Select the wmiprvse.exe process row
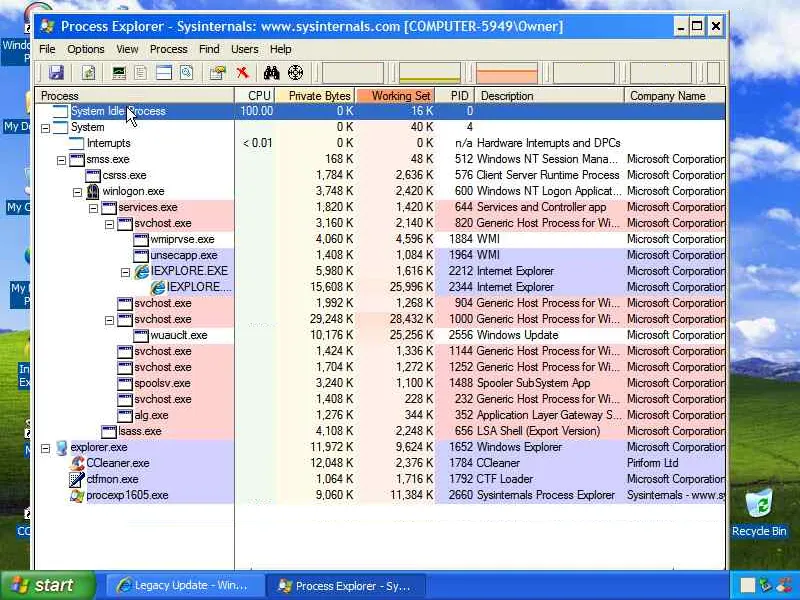This screenshot has height=600, width=800. pos(380,239)
